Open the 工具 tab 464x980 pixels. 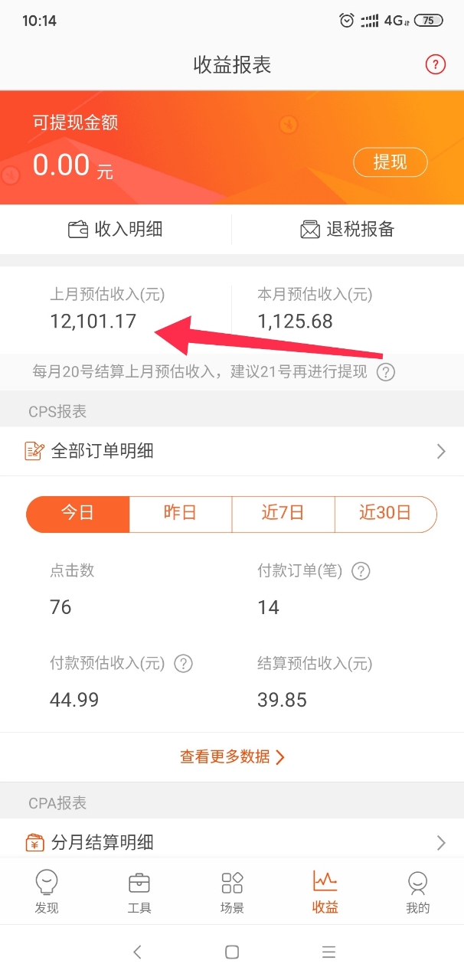(x=139, y=892)
